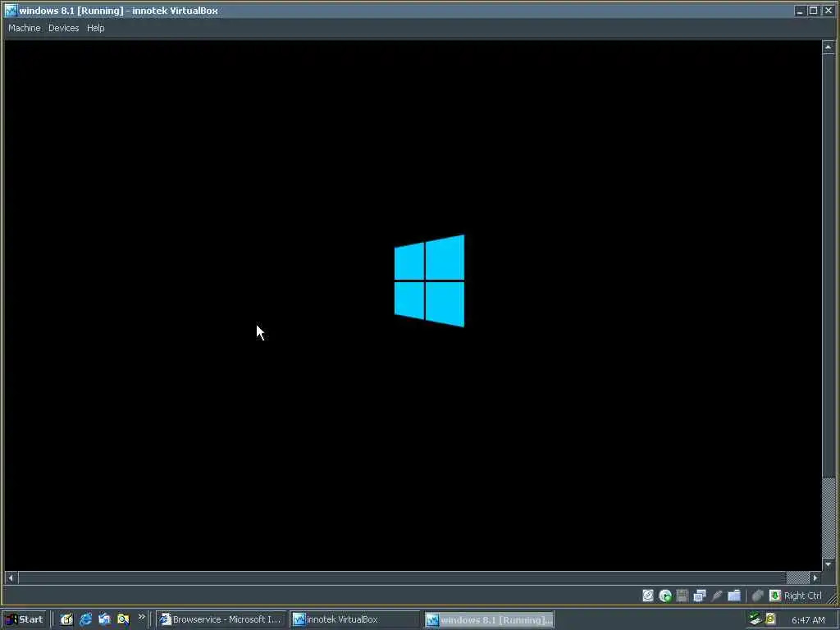Click windows 8.1 [Running] taskbar button
The height and width of the screenshot is (630, 840).
(490, 620)
